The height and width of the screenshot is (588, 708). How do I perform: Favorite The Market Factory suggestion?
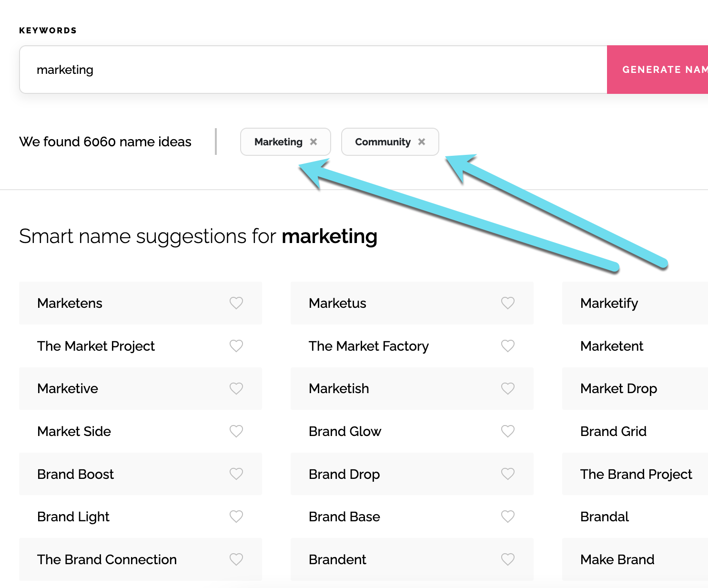point(507,346)
